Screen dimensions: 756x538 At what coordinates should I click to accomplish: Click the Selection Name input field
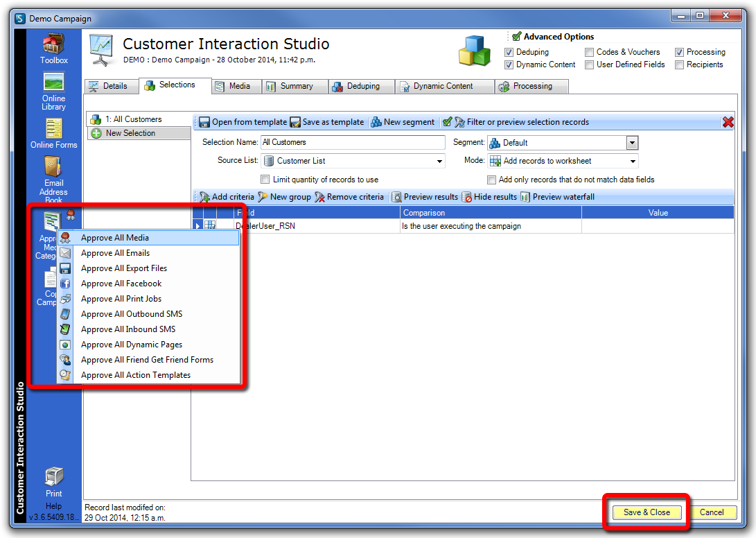tap(353, 142)
